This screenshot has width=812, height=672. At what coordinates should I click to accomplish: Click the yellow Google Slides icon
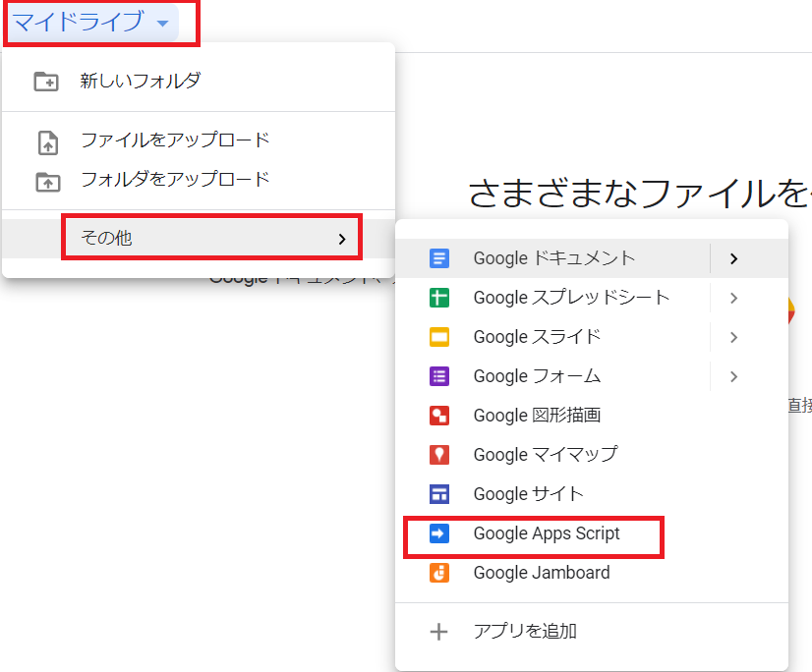[439, 337]
